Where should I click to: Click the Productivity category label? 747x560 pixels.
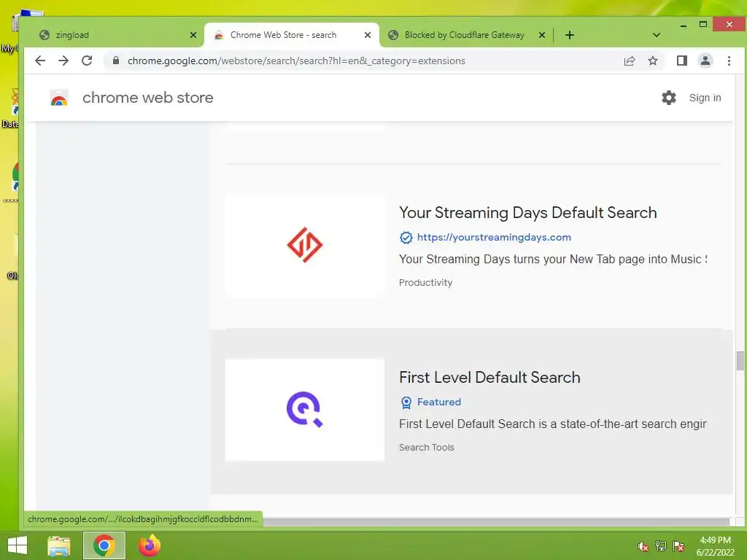[x=425, y=282]
